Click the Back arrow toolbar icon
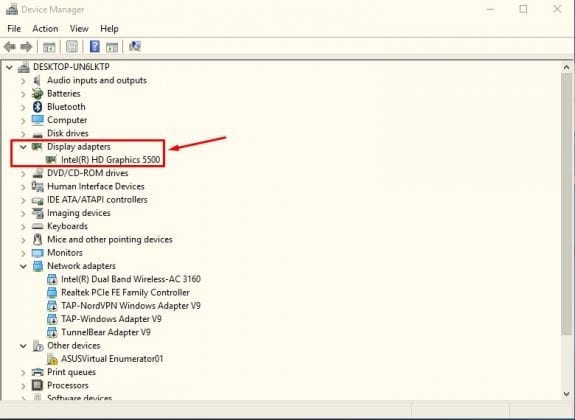This screenshot has height=420, width=575. (x=10, y=47)
